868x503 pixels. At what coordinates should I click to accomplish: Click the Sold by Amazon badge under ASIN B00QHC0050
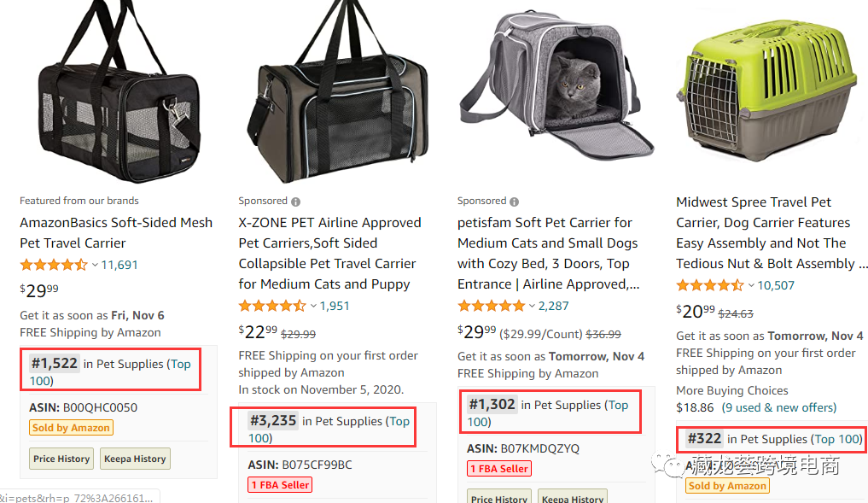pos(71,428)
